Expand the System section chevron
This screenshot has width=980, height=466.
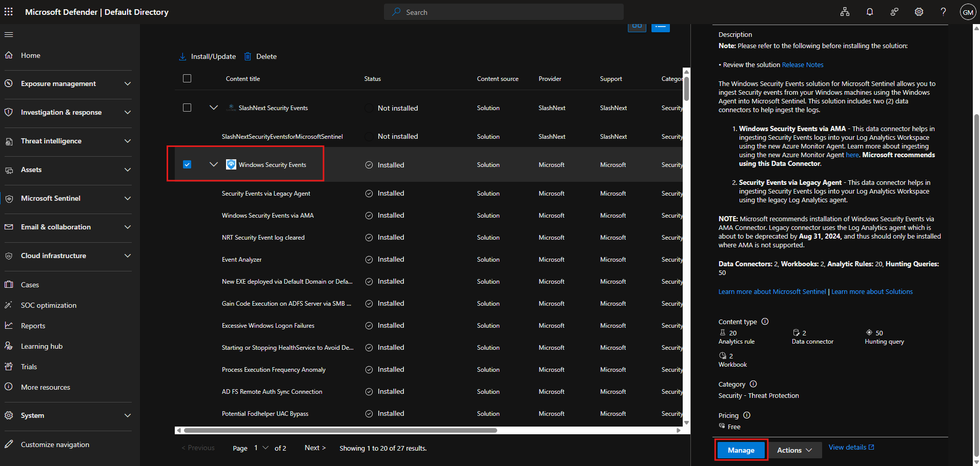128,415
